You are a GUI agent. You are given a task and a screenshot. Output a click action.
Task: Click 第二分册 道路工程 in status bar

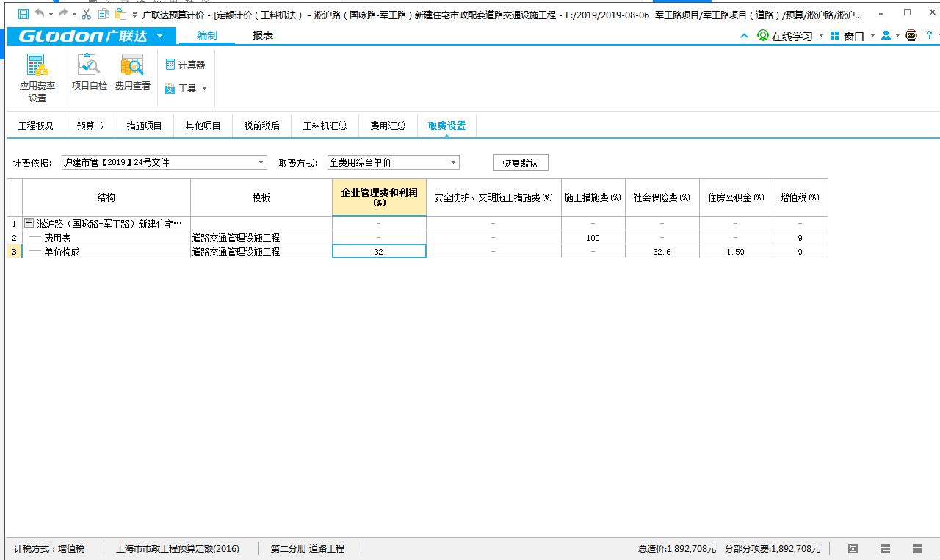pyautogui.click(x=308, y=548)
